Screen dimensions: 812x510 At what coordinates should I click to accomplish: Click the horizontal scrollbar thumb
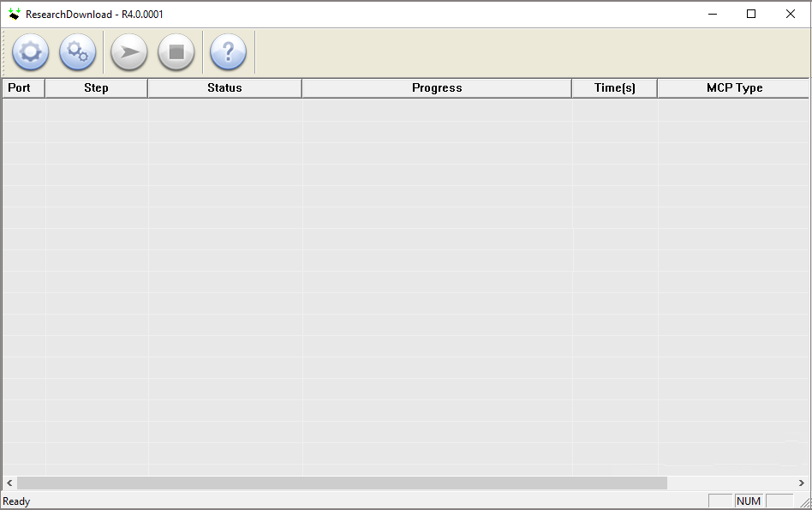pos(343,483)
